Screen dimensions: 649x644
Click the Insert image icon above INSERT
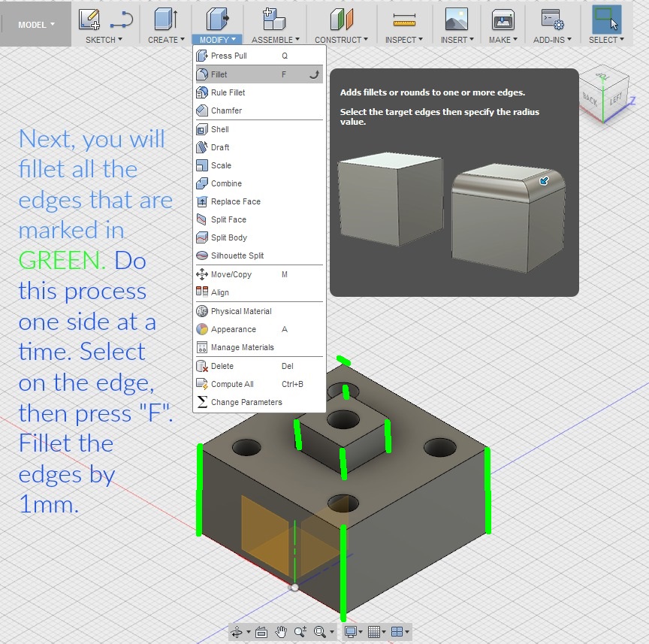[456, 19]
